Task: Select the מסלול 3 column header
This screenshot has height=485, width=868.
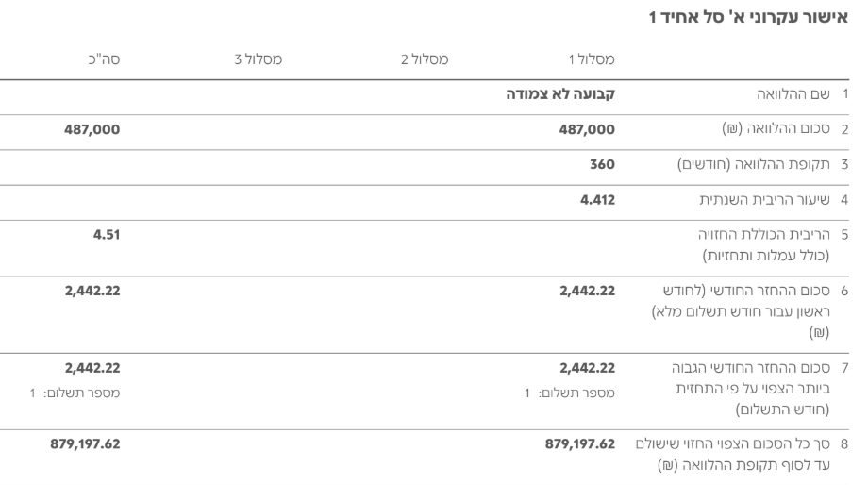Action: coord(259,60)
